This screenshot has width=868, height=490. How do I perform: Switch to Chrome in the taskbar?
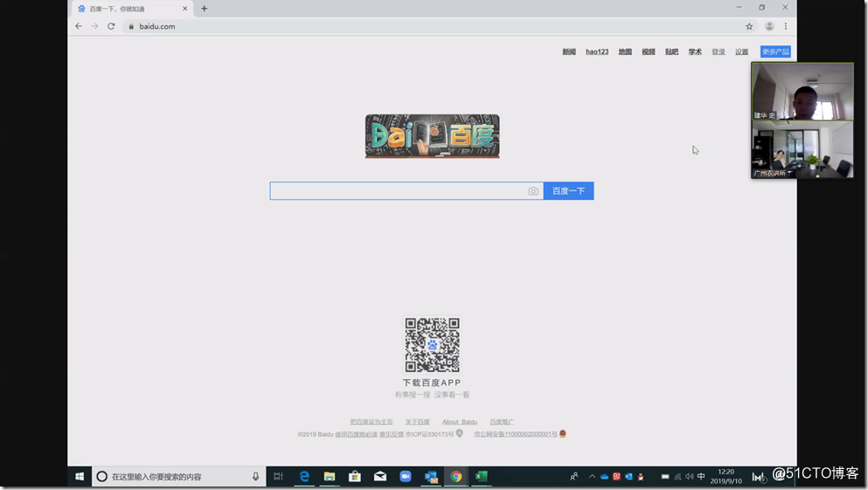456,476
